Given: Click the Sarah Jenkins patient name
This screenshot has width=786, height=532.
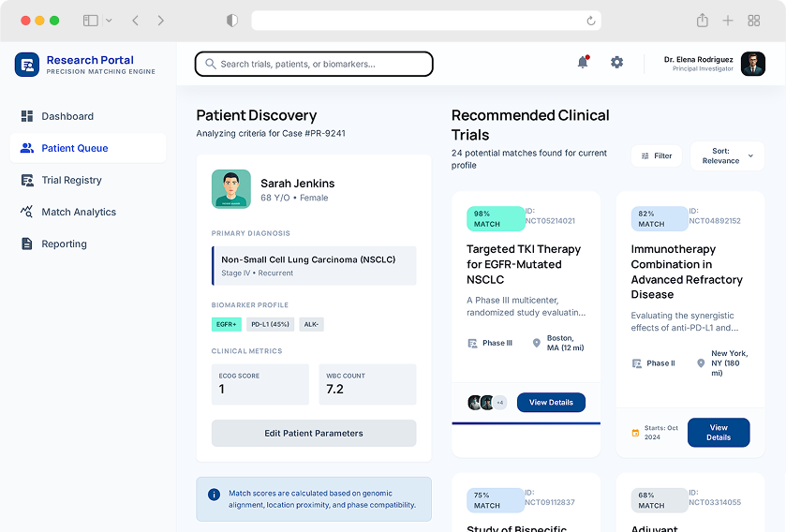Looking at the screenshot, I should click(x=298, y=184).
